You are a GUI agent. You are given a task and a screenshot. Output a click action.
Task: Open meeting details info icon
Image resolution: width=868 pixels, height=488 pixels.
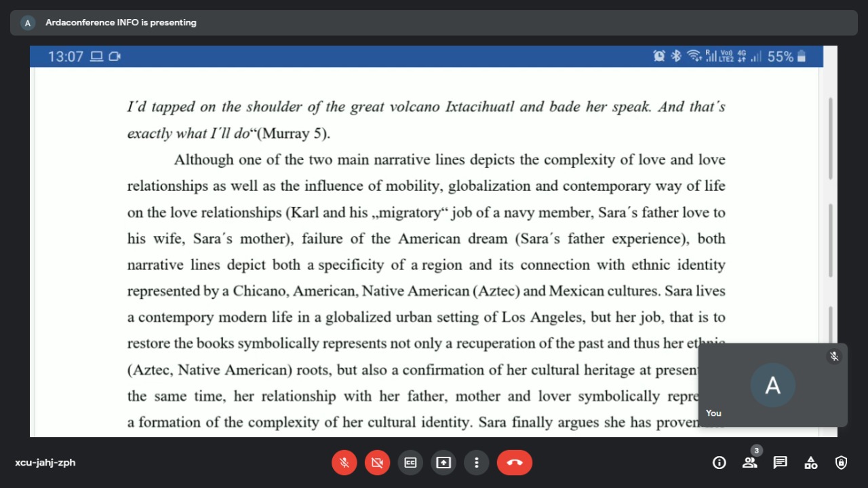(x=719, y=462)
